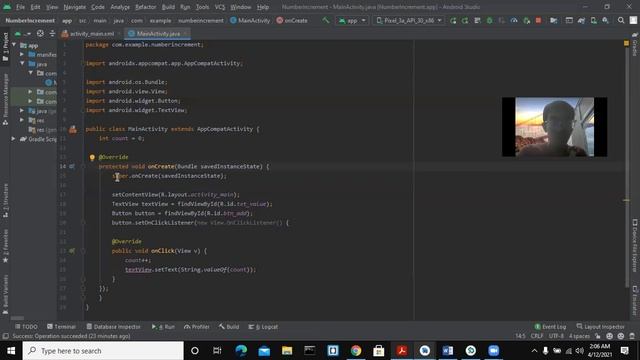This screenshot has width=640, height=360.
Task: Click the Select Opened File target icon
Action: tap(40, 33)
